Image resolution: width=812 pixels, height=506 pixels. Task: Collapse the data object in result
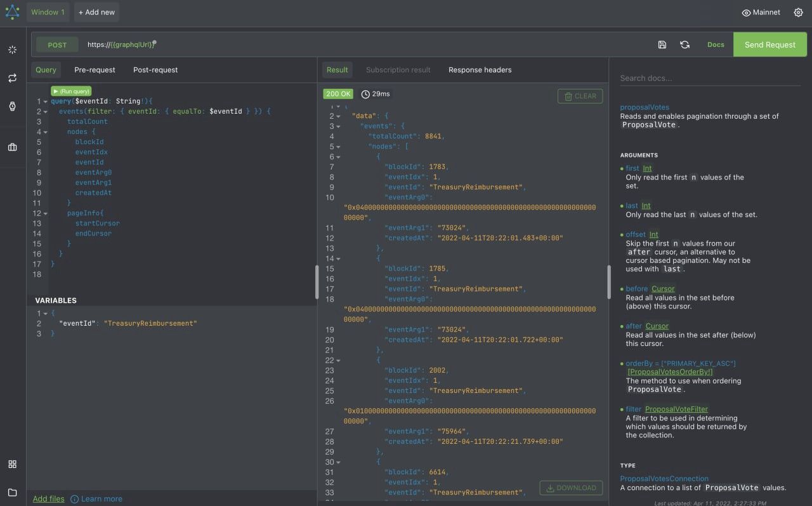tap(338, 116)
